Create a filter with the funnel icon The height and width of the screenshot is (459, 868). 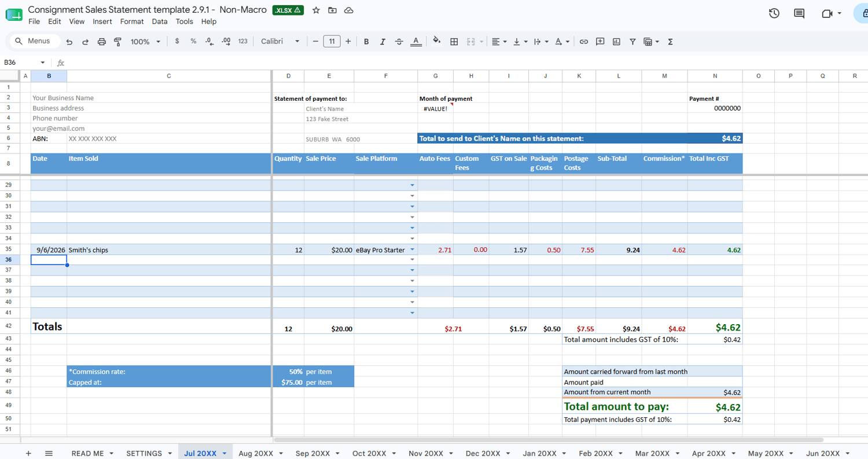[x=632, y=42]
